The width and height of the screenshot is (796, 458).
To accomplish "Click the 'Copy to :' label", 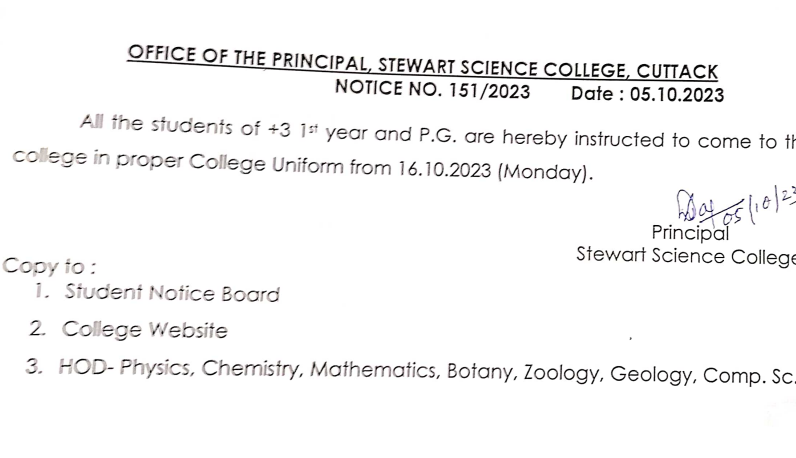I will tap(50, 266).
